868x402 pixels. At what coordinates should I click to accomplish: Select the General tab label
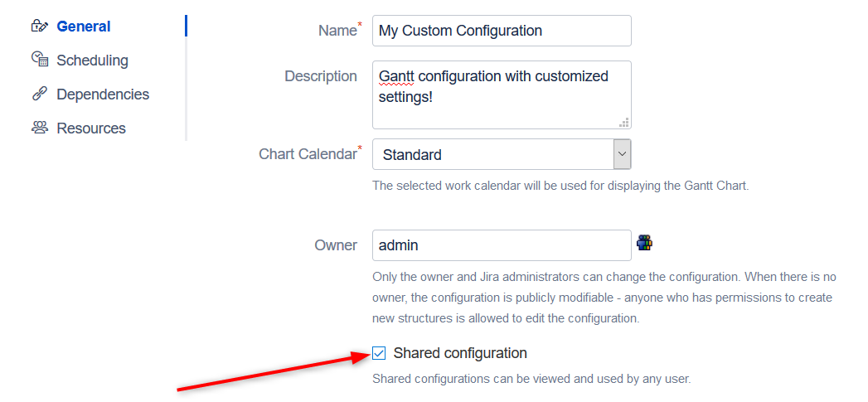pos(84,27)
